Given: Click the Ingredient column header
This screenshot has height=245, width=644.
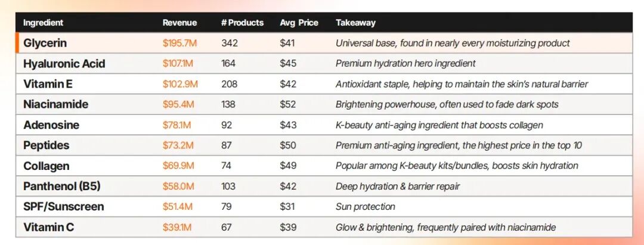Looking at the screenshot, I should point(43,23).
